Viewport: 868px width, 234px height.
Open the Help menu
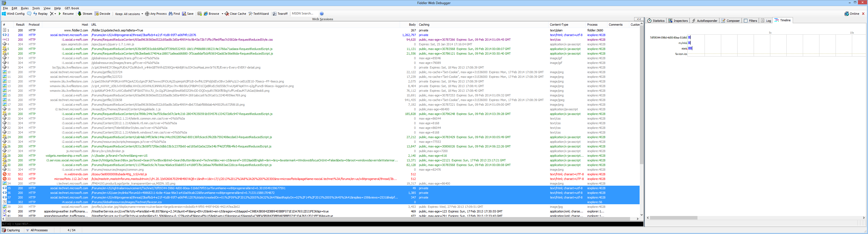click(x=58, y=8)
